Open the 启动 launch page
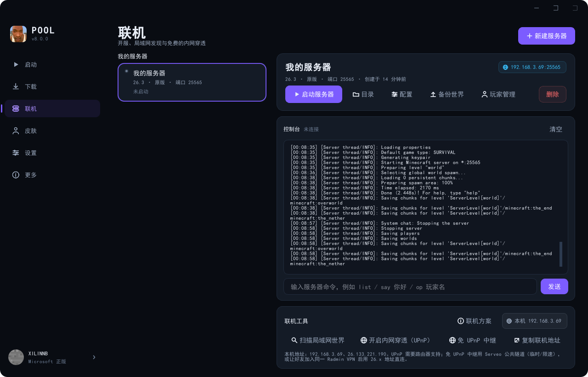 pyautogui.click(x=52, y=65)
